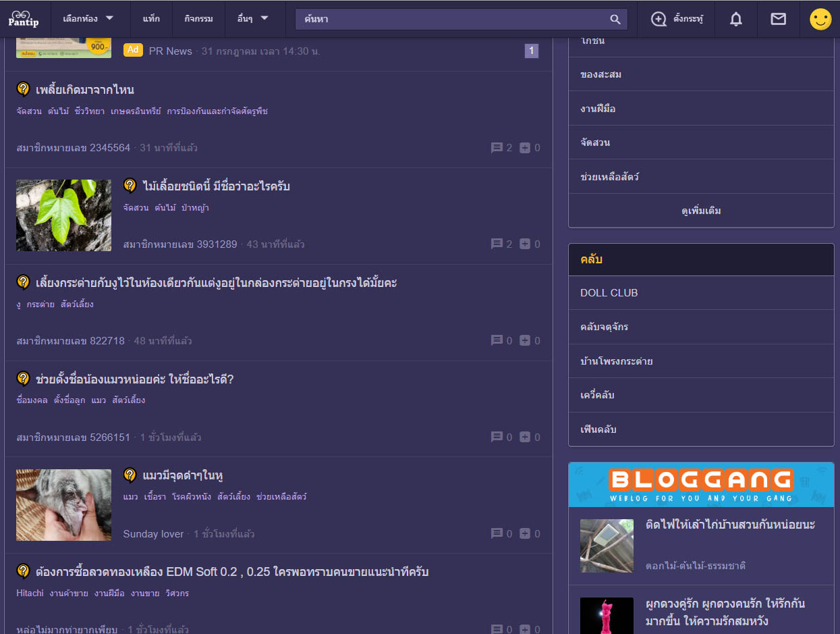Select tag Hitachi
The image size is (840, 634).
click(x=30, y=593)
